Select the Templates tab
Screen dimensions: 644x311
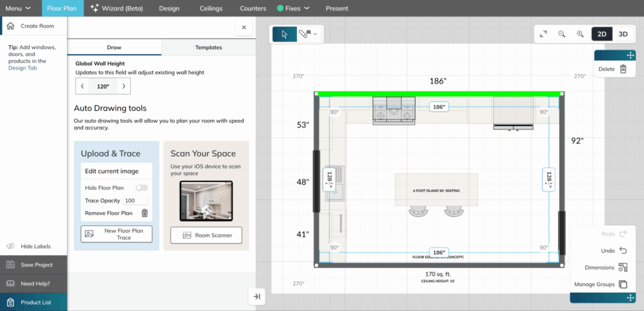point(209,48)
